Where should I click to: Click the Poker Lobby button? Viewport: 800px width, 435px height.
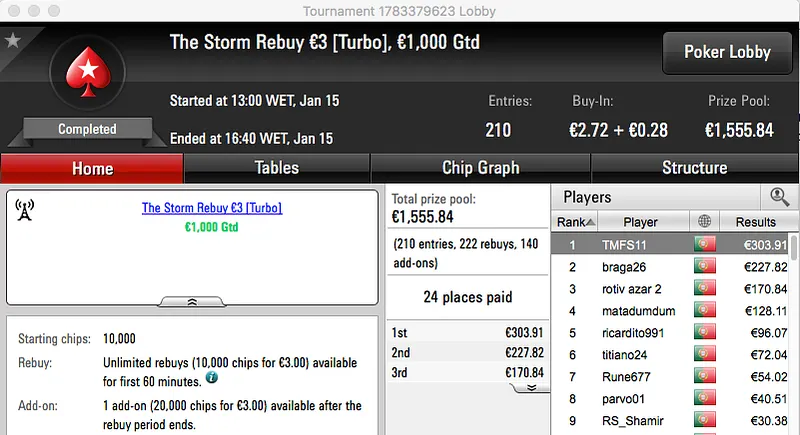point(725,53)
